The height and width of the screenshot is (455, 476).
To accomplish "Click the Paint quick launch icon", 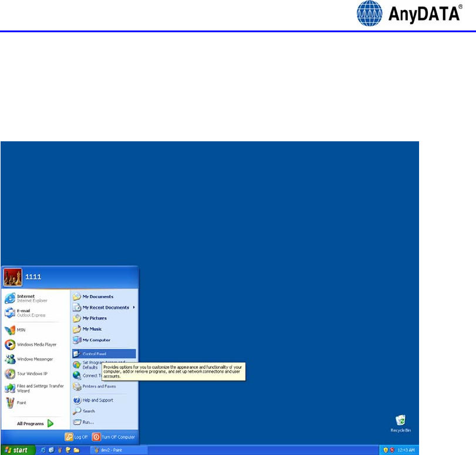I will pyautogui.click(x=60, y=450).
